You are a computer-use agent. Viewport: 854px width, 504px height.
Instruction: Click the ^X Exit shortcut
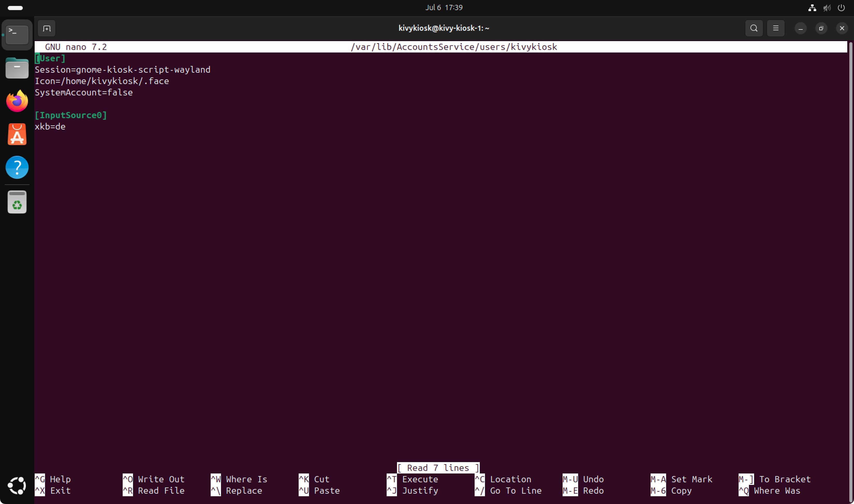point(53,491)
